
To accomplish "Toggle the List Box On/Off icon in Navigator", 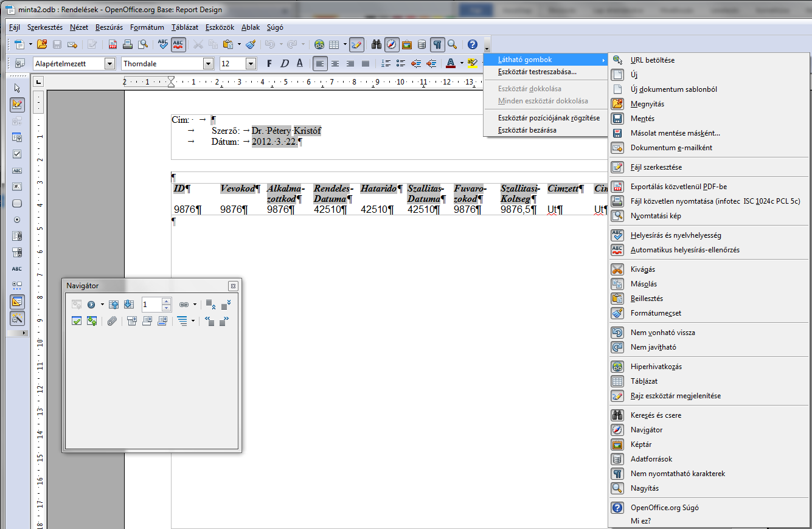I will [77, 321].
